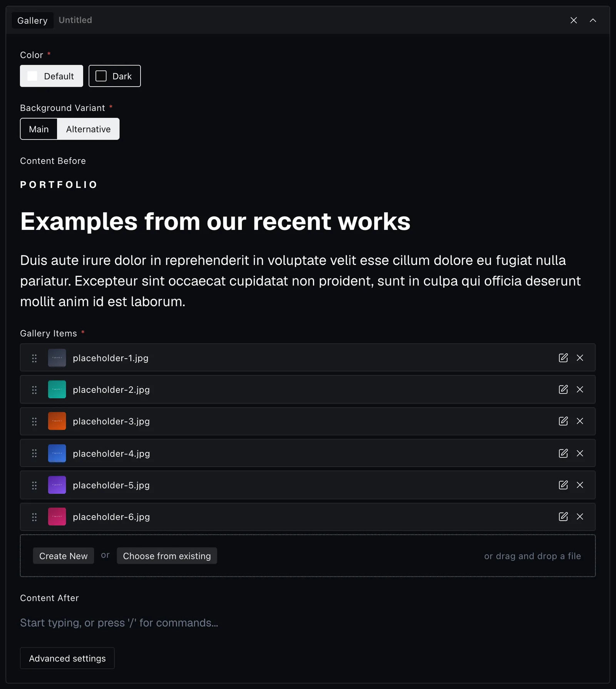Click the Gallery block type label
Screen dimensions: 616x689
(32, 20)
